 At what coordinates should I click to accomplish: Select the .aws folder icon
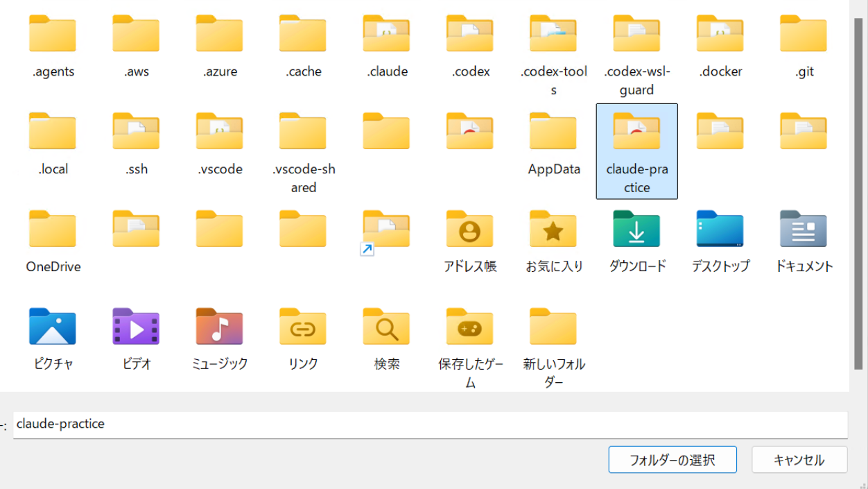point(136,33)
